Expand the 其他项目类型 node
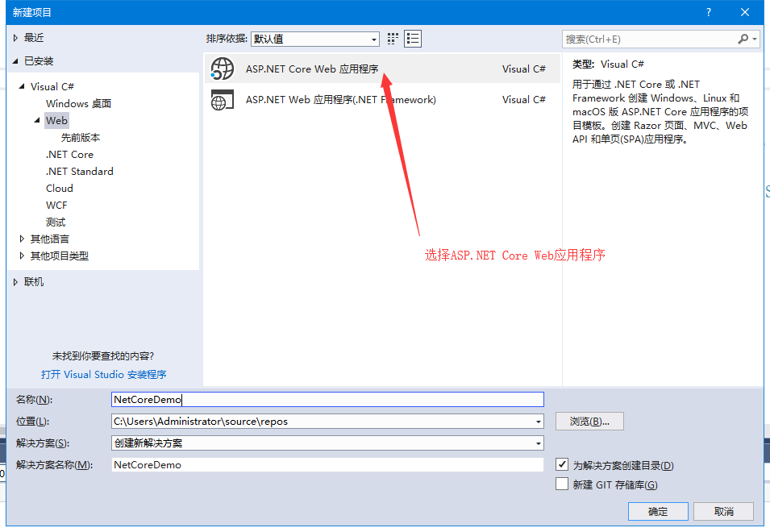The image size is (770, 532). click(x=22, y=256)
